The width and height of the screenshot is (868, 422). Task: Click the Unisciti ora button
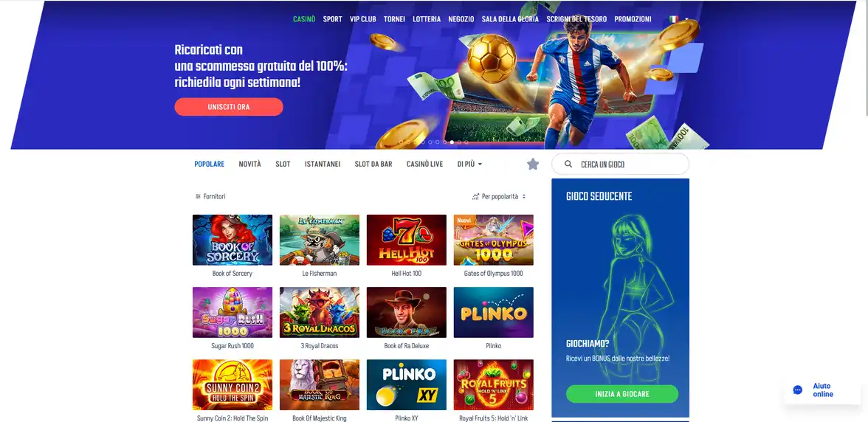(x=229, y=107)
